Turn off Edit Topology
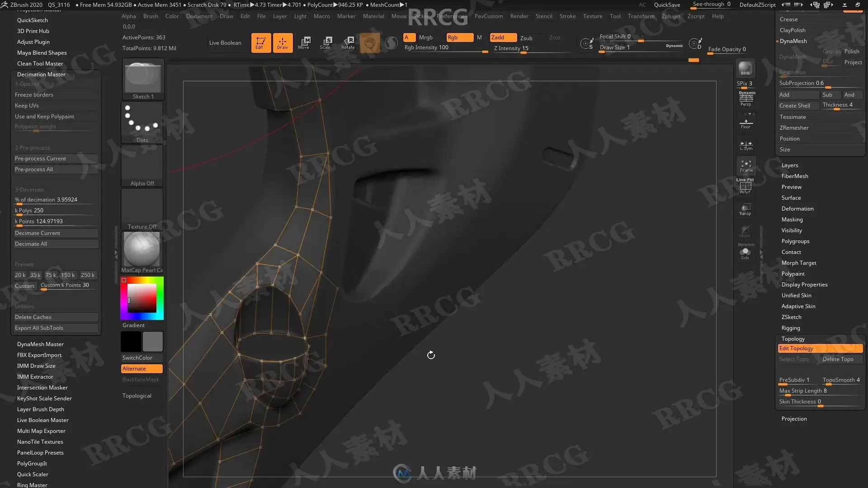 tap(820, 348)
